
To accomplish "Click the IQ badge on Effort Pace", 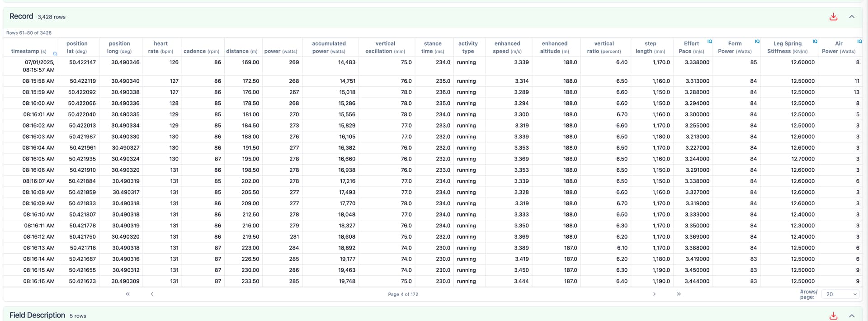I will 709,42.
